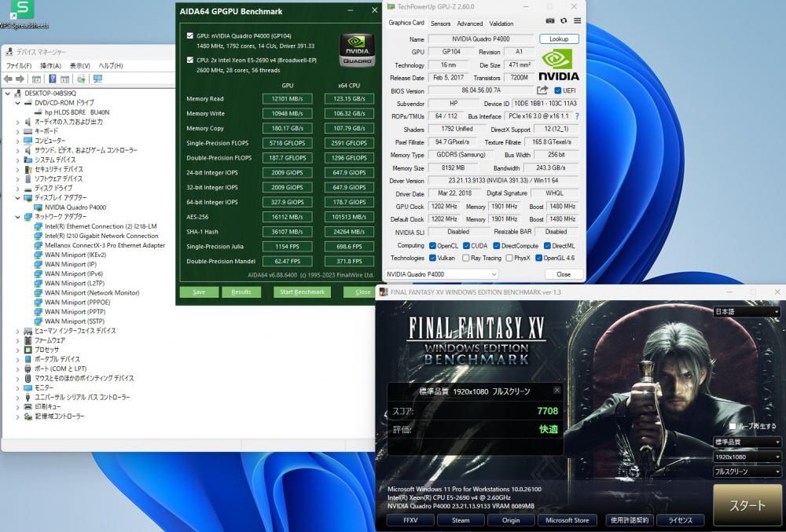
Task: Open the GPU selector dropdown in GPU-Z
Action: click(x=441, y=274)
